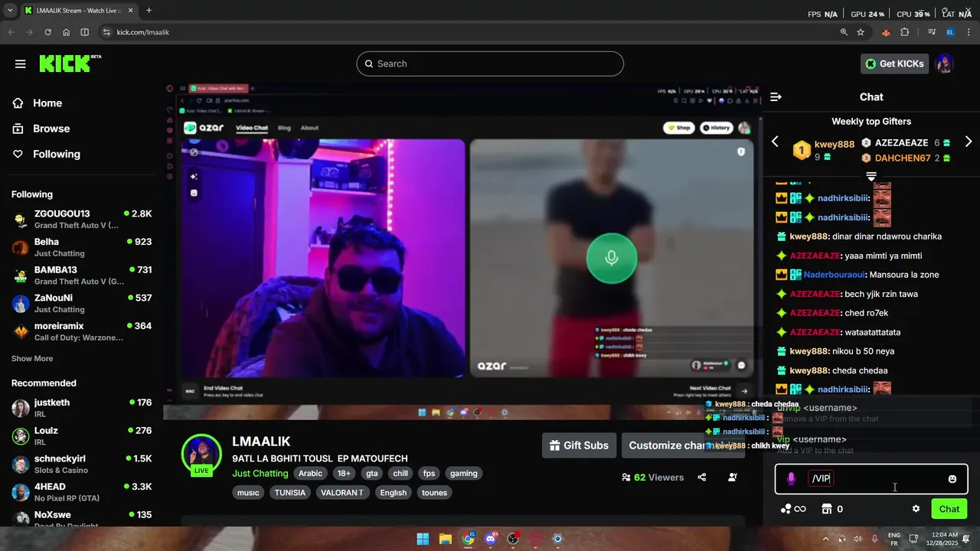Open the hamburger sidebar menu
This screenshot has height=551, width=980.
(x=21, y=64)
